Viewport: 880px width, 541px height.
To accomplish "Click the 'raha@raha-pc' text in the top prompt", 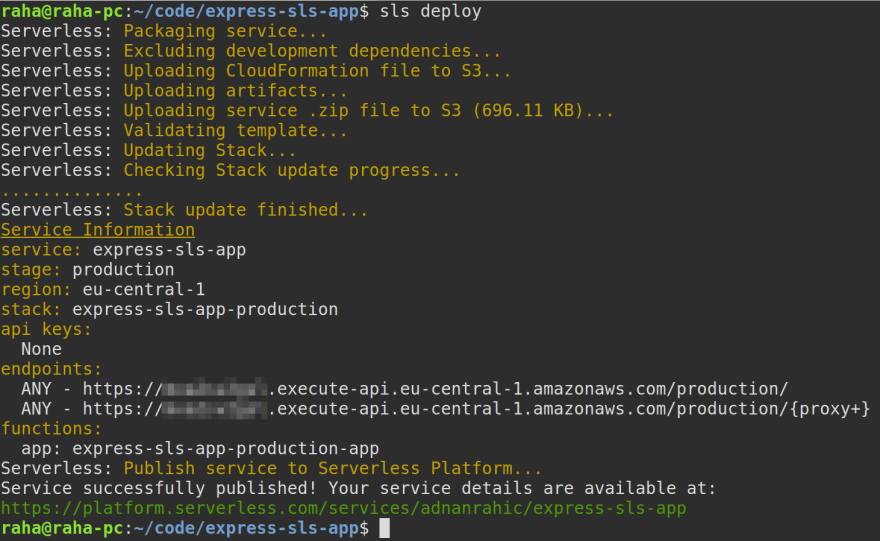I will (61, 12).
